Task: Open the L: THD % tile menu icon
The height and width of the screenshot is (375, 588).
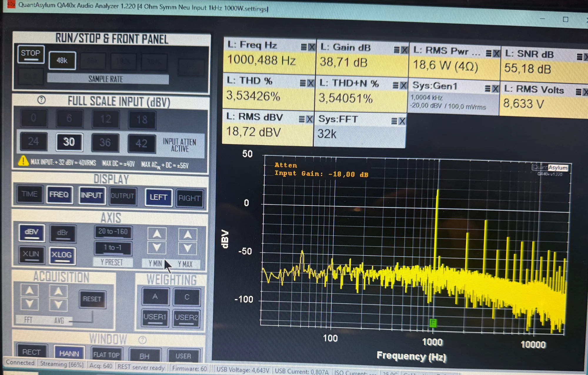Action: tap(303, 83)
